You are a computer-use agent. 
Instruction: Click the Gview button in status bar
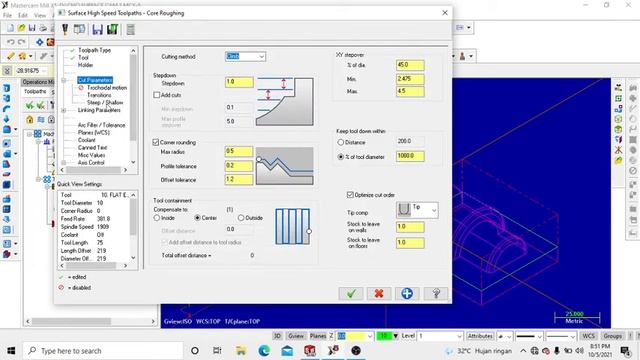click(296, 336)
